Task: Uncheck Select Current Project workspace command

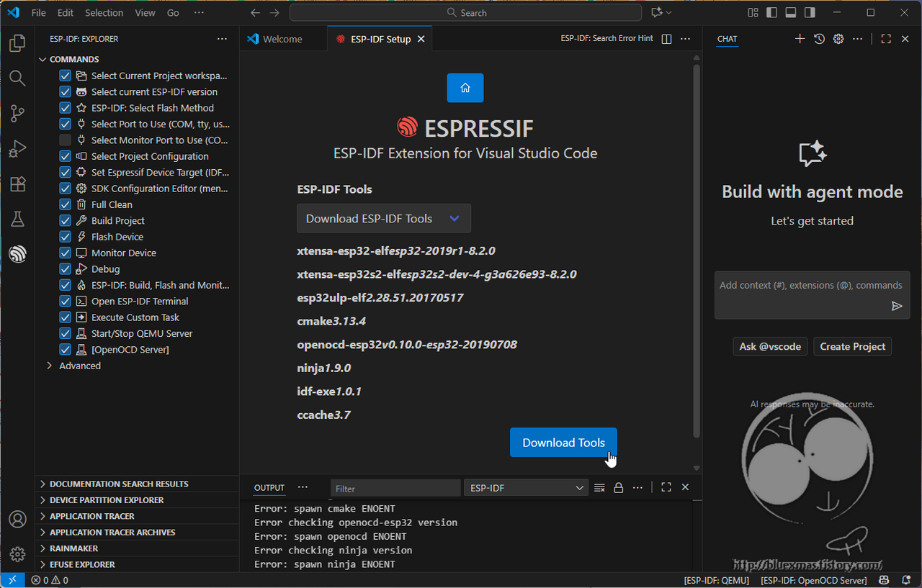Action: click(x=66, y=76)
